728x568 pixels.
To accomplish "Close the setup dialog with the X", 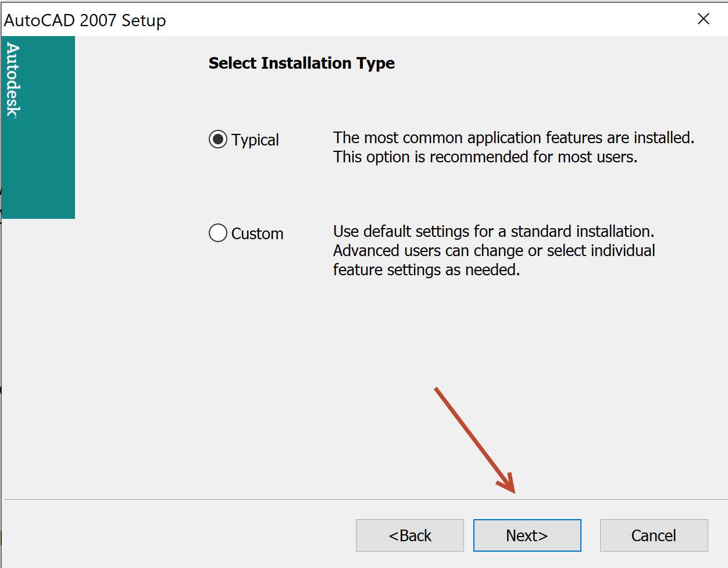I will 704,19.
